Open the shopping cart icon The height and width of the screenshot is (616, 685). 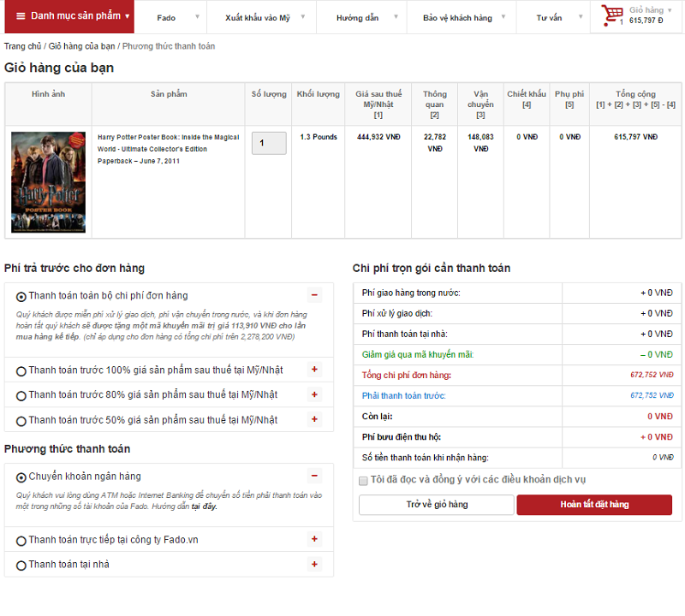pyautogui.click(x=612, y=15)
